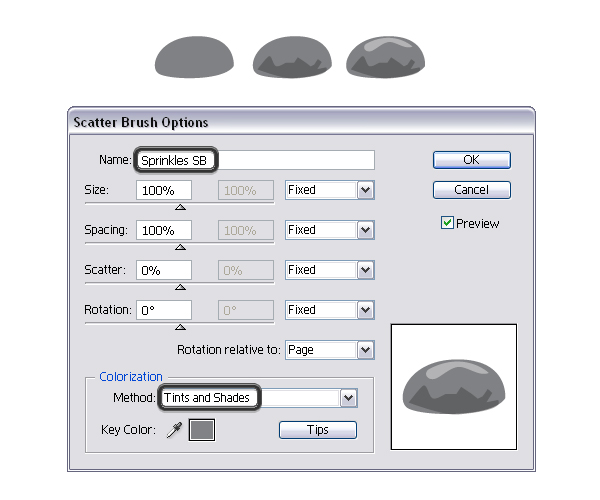Viewport: 600px width, 500px height.
Task: Click the Spacing slider handle
Action: (180, 247)
